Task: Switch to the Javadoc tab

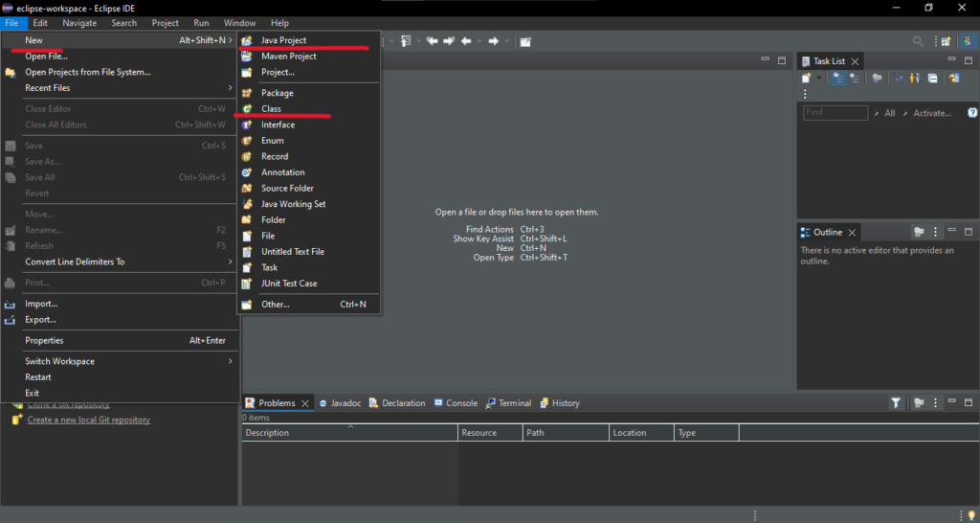Action: [340, 403]
